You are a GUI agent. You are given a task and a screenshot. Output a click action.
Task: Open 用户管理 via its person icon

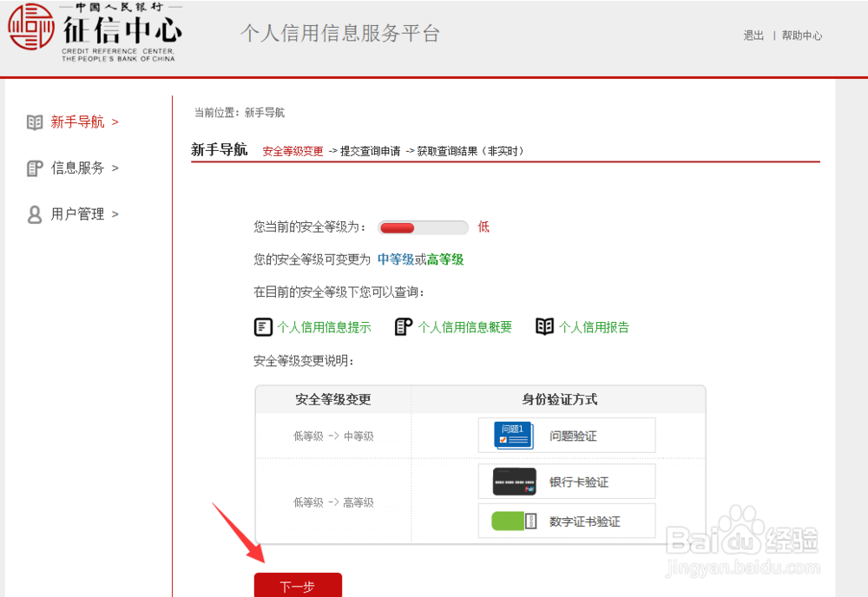33,213
